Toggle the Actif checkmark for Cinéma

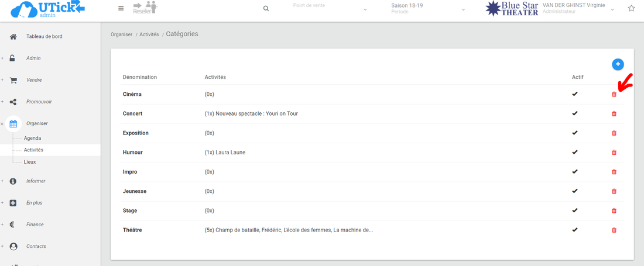click(x=575, y=94)
